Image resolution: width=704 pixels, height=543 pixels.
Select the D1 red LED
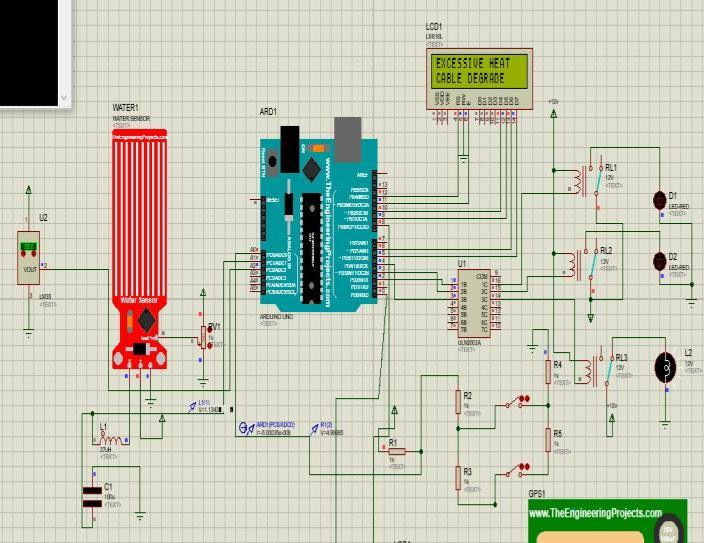click(659, 200)
